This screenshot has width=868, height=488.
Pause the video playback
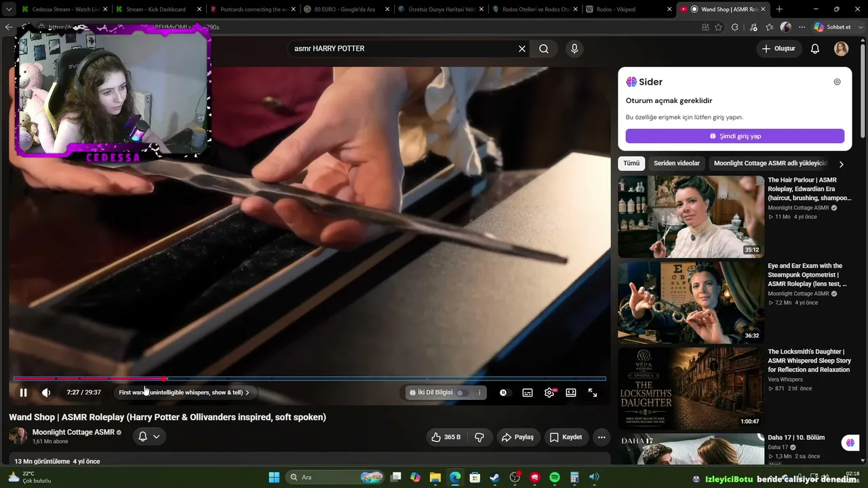point(23,392)
